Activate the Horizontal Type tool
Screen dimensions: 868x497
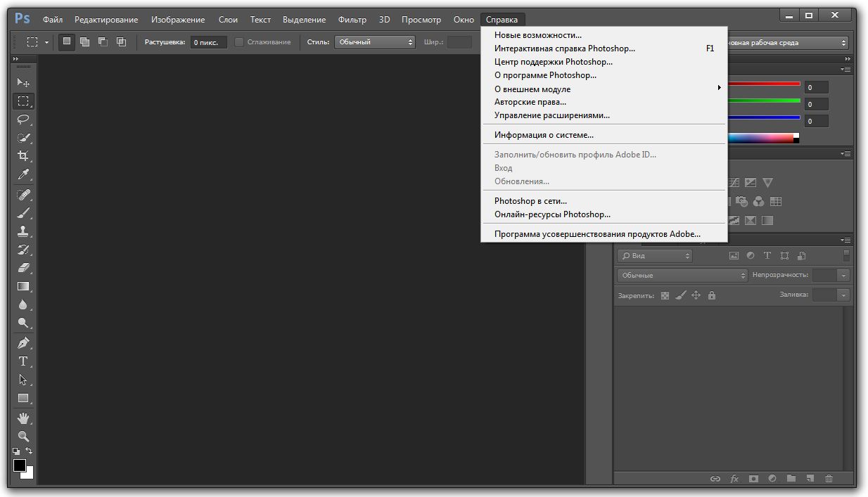coord(23,361)
